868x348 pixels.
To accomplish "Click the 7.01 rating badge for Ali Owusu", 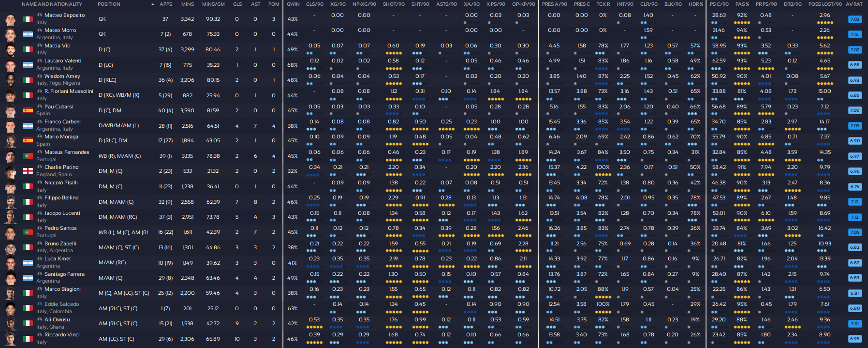I will click(855, 324).
